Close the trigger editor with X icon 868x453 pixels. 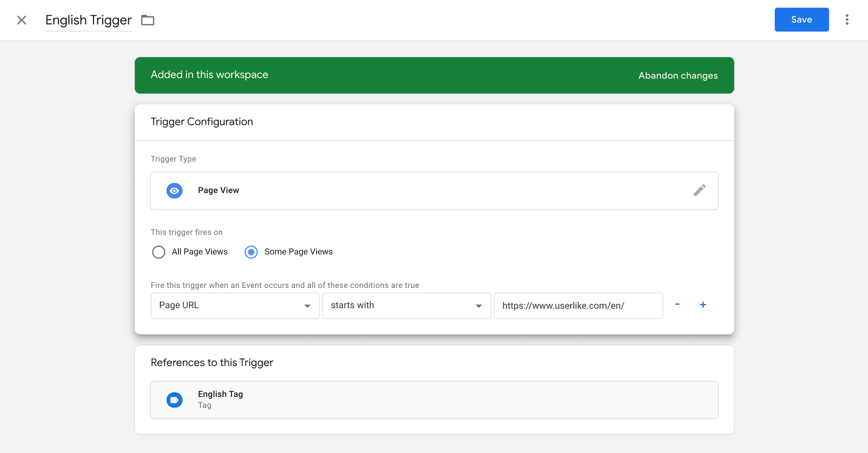point(22,20)
